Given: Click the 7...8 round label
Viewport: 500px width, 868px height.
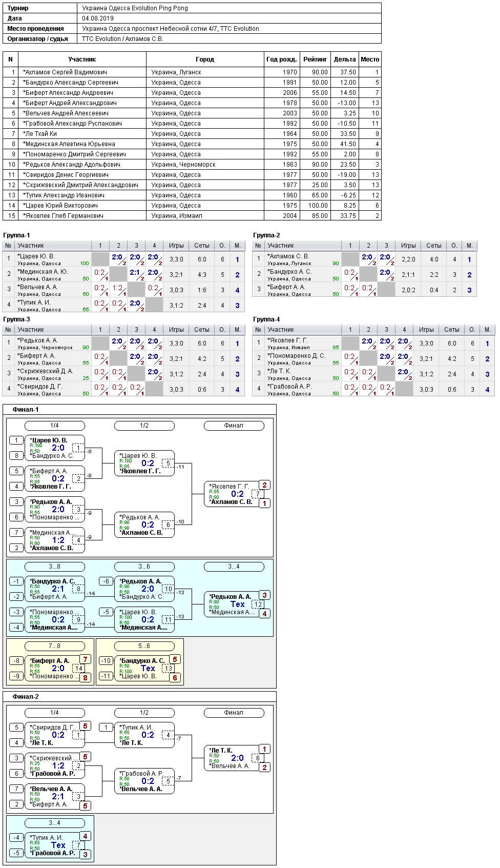Looking at the screenshot, I should click(x=55, y=646).
